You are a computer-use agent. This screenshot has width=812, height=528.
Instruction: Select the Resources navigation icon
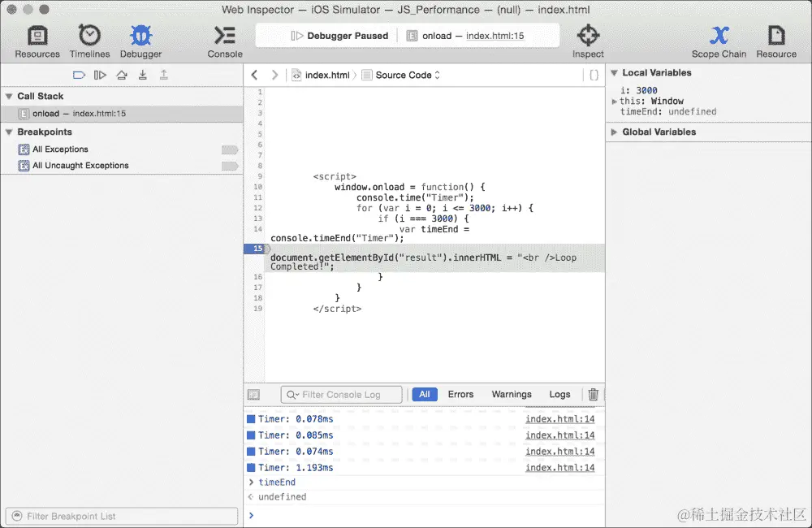pyautogui.click(x=37, y=38)
